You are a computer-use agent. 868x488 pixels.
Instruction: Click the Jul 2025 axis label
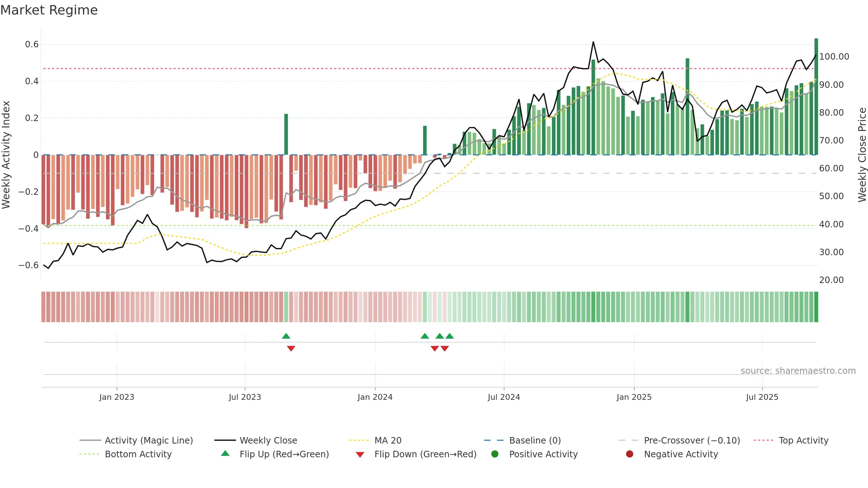pyautogui.click(x=762, y=397)
